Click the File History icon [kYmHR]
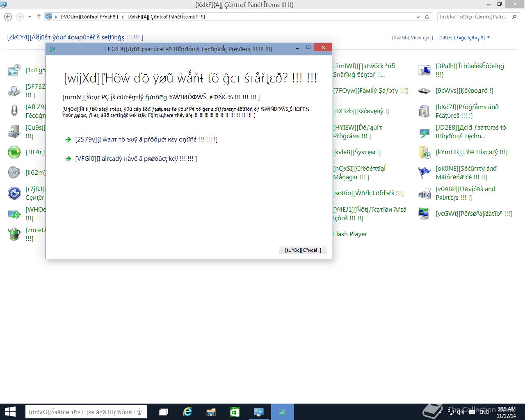The height and width of the screenshot is (420, 525). point(425,152)
